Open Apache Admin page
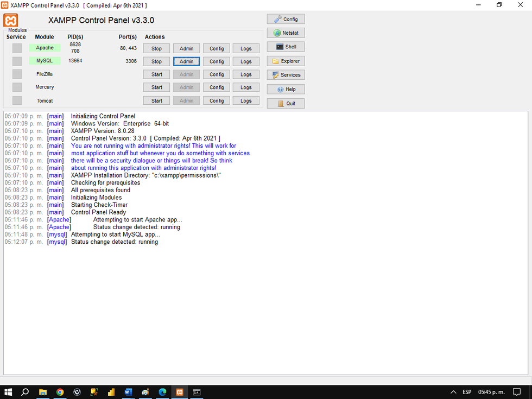Image resolution: width=532 pixels, height=399 pixels. click(x=187, y=48)
